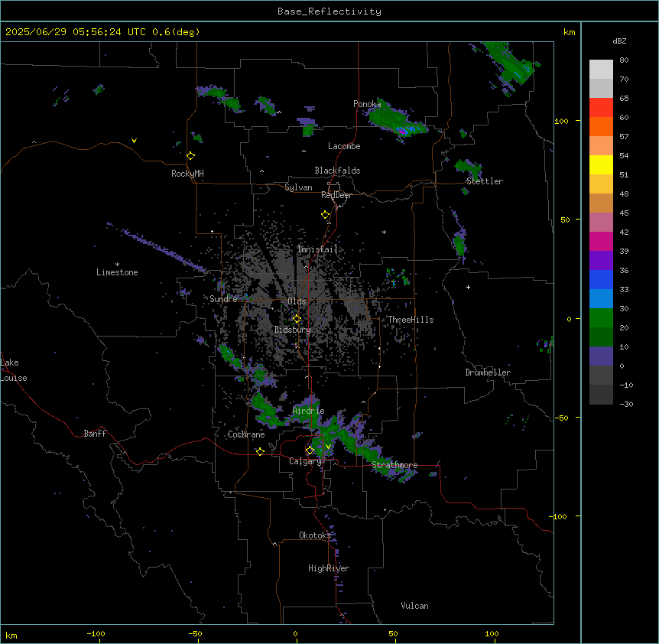Click the Calgary city label
Screen dimensions: 659x644
tap(306, 461)
